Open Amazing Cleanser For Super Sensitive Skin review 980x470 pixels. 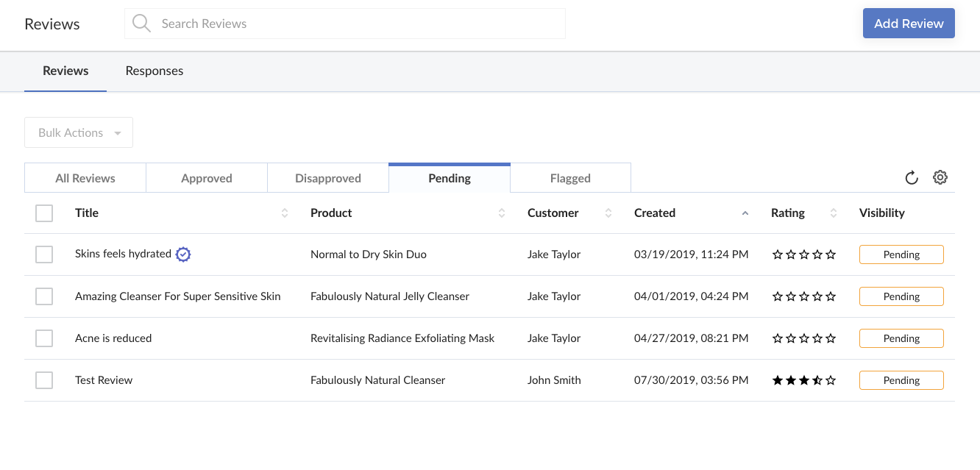[178, 296]
